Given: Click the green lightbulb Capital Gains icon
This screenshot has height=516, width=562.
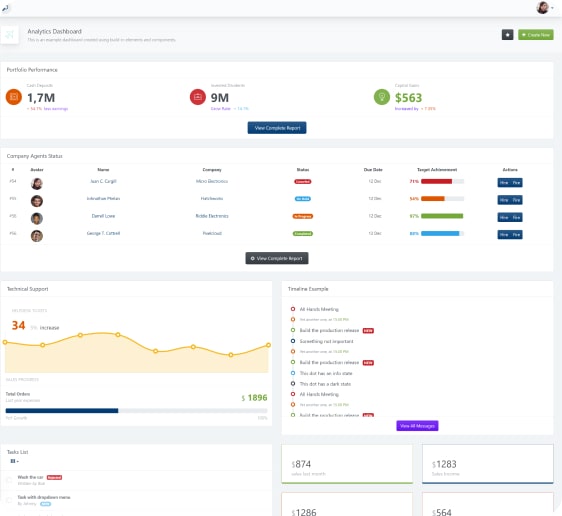Looking at the screenshot, I should click(x=382, y=97).
